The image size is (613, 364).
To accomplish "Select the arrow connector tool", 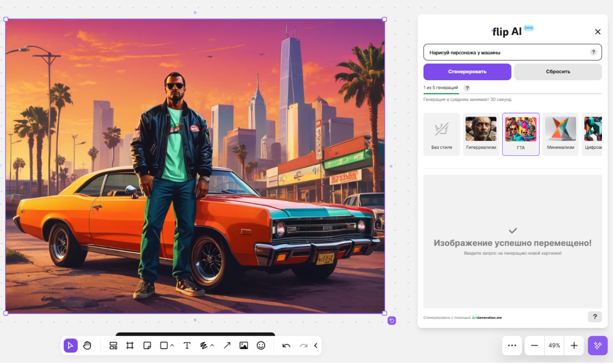I will 227,345.
